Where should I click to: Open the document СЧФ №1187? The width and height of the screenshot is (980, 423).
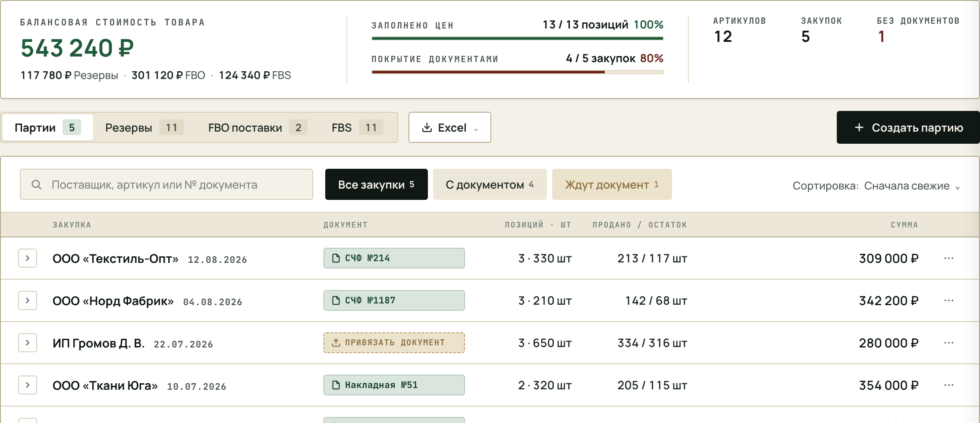(394, 300)
